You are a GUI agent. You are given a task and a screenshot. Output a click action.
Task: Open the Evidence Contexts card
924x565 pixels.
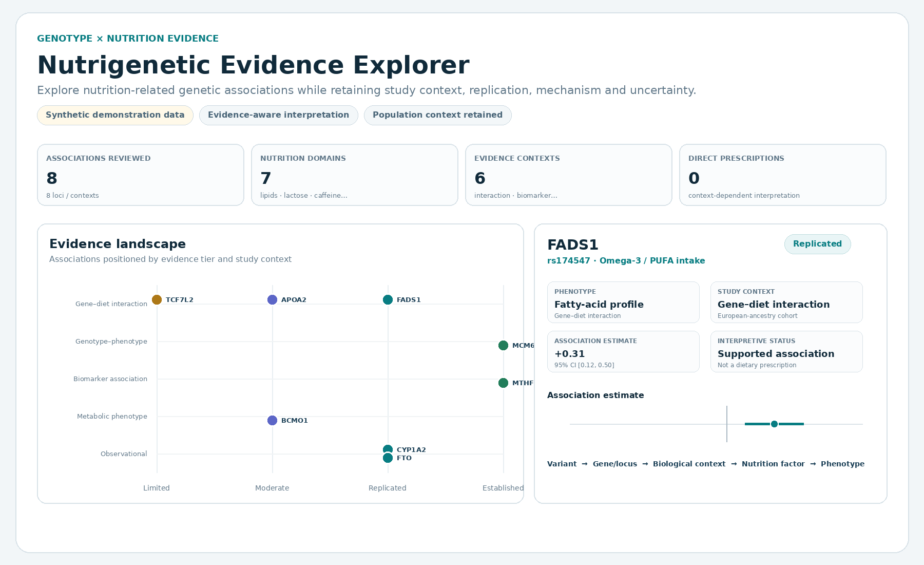click(569, 175)
